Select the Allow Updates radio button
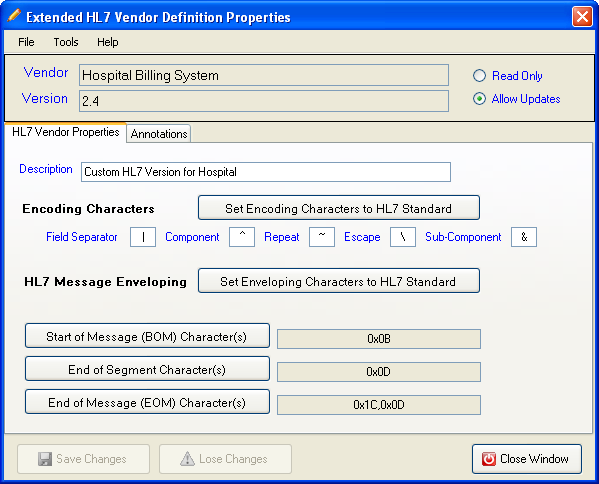Viewport: 599px width, 484px height. click(x=479, y=99)
